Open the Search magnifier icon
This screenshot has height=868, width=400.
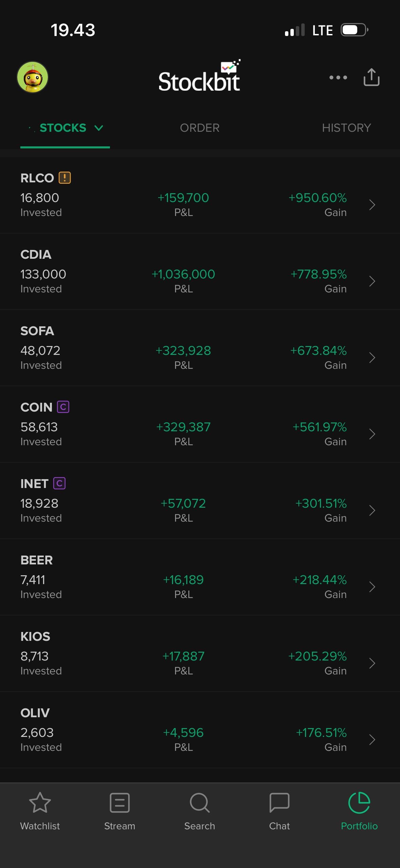click(199, 803)
